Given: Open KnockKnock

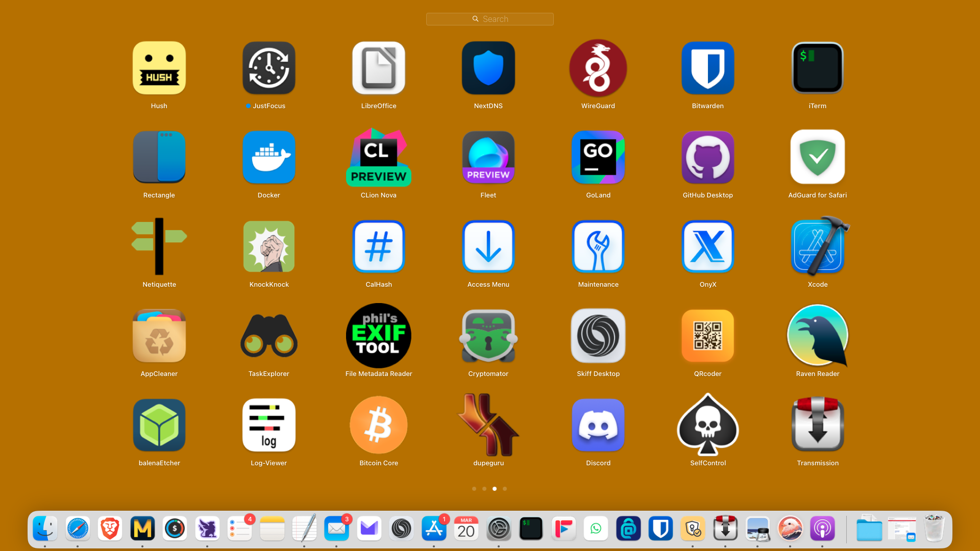Looking at the screenshot, I should [x=269, y=246].
